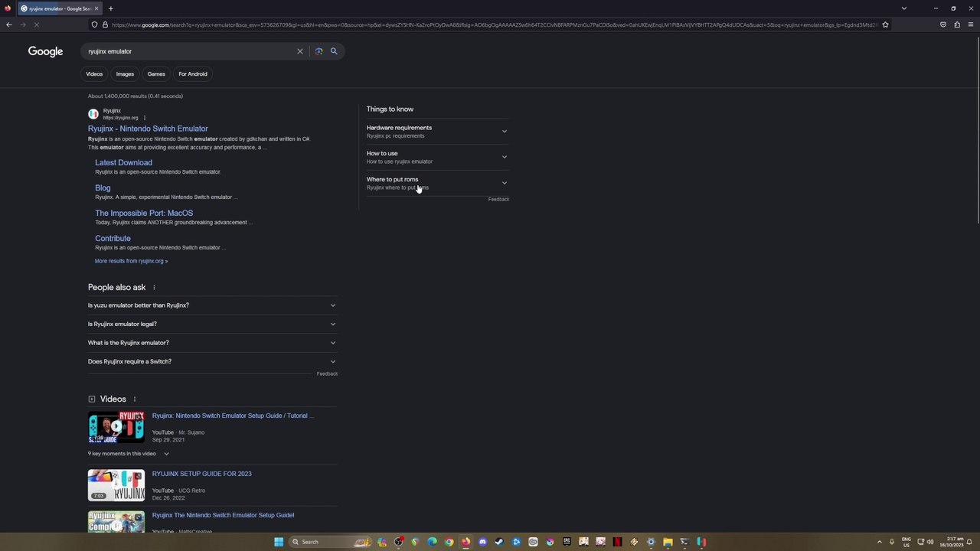Open the extensions toolbar button
Image resolution: width=980 pixels, height=551 pixels.
pos(957,24)
